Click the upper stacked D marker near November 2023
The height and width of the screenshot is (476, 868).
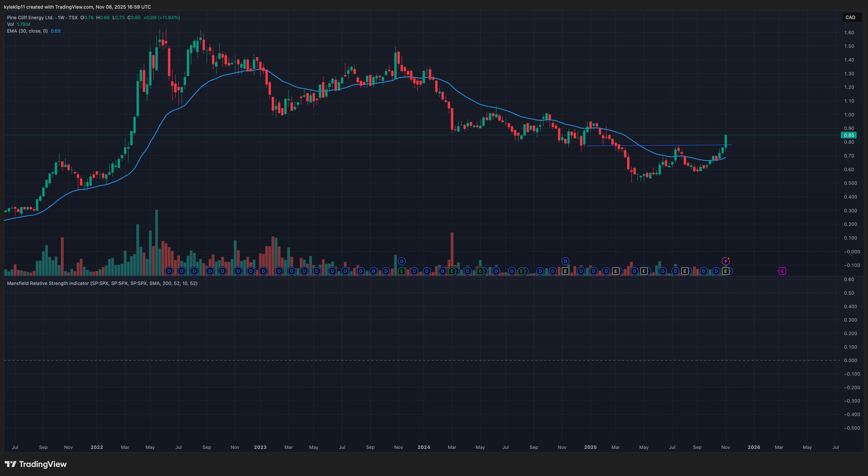click(402, 261)
